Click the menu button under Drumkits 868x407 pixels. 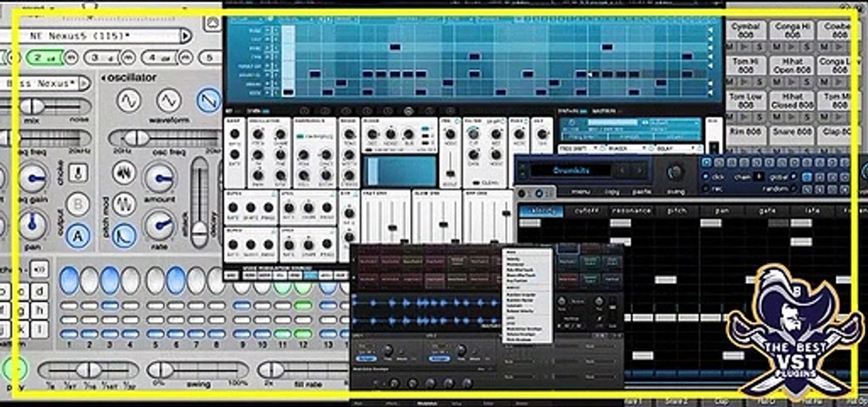(580, 192)
